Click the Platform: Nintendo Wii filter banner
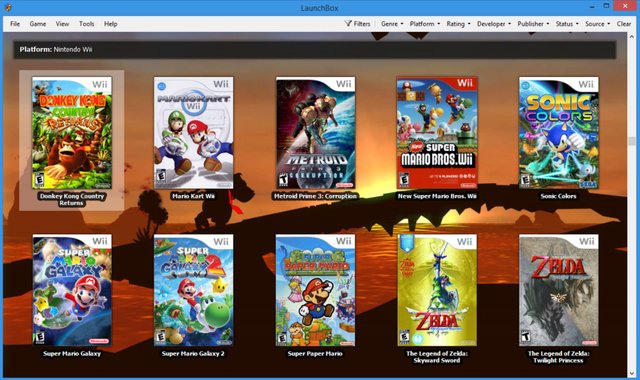 click(314, 49)
